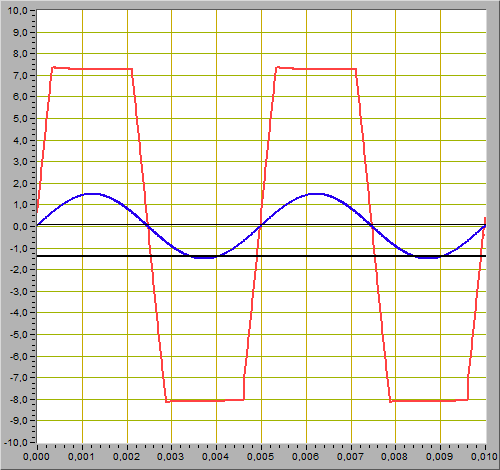500x470 pixels.
Task: Select the -7,0 Y-axis label
Action: [x=18, y=378]
